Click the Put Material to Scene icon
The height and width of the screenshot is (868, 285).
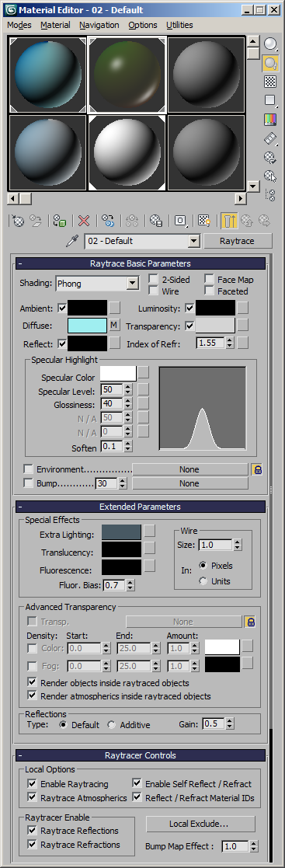pyautogui.click(x=36, y=221)
